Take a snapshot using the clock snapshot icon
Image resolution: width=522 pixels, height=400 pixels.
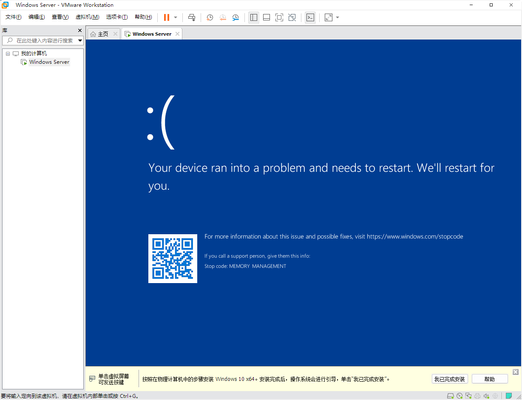tap(210, 17)
